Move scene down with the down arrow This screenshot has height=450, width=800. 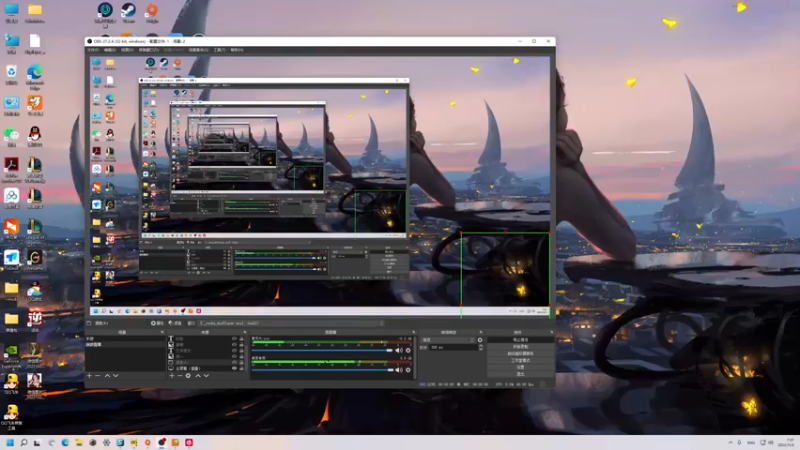[x=116, y=376]
